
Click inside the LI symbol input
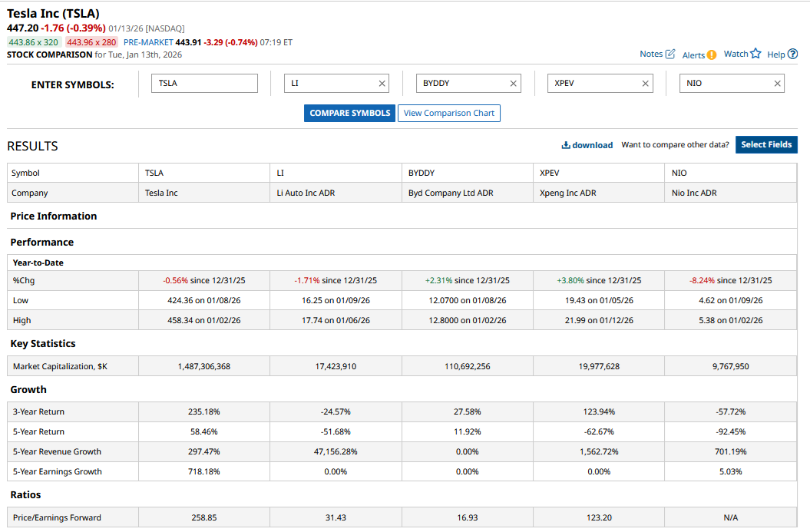tap(329, 83)
